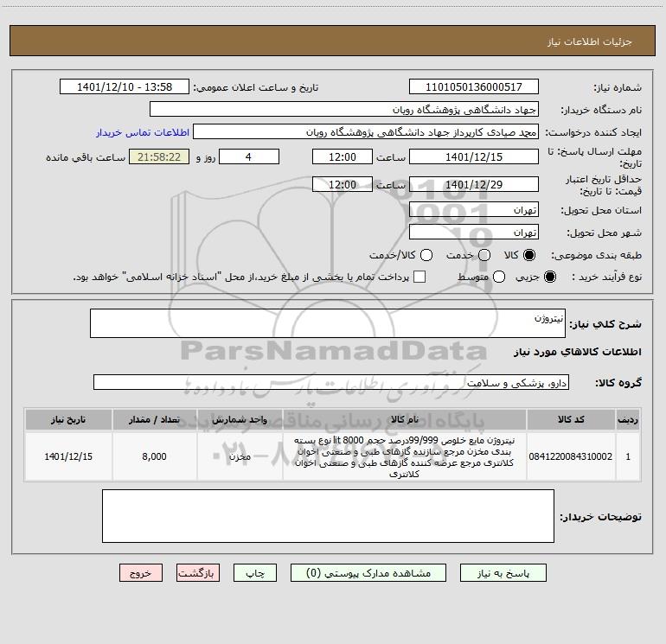Click the need date cell 1401/12/15
This screenshot has height=644, width=666.
tap(68, 456)
